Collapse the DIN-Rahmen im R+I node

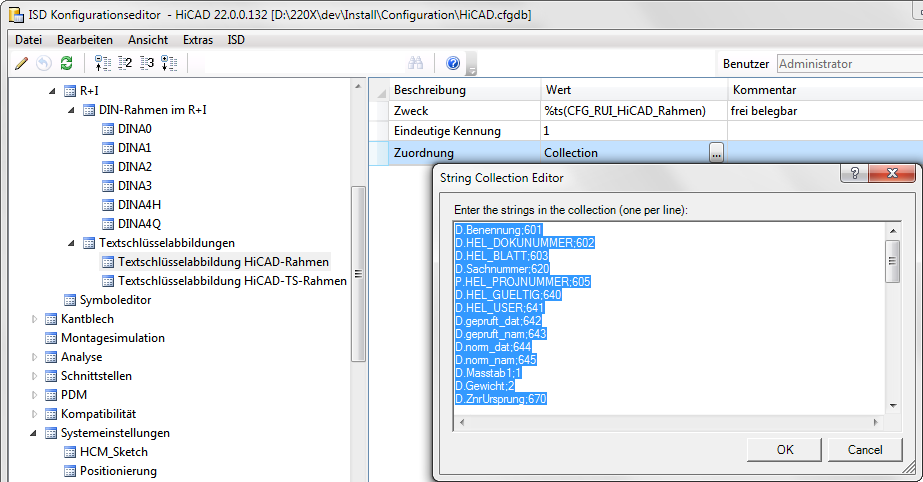[71, 110]
